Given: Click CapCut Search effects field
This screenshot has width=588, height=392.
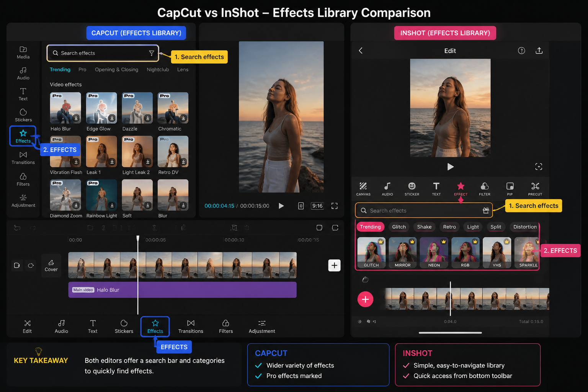Looking at the screenshot, I should (x=103, y=53).
